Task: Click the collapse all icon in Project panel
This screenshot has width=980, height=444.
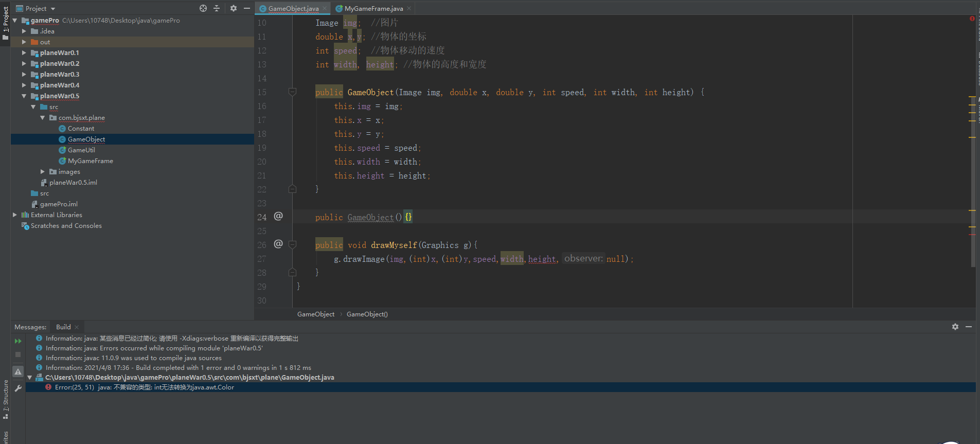Action: pos(217,8)
